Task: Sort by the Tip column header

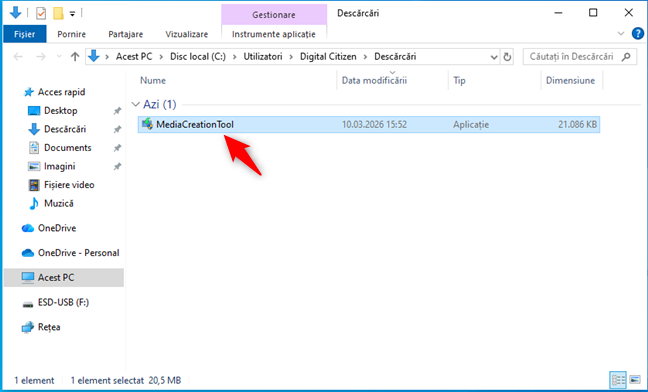Action: click(x=459, y=81)
